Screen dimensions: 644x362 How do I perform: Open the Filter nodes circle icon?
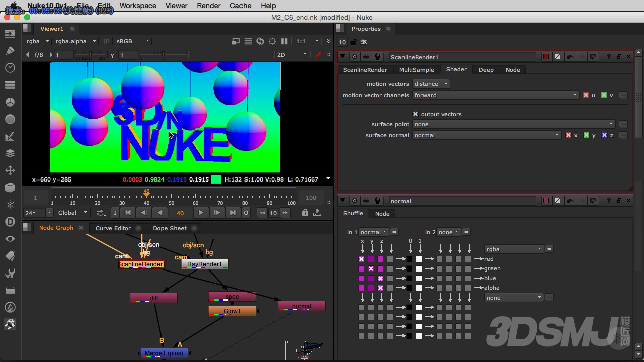click(10, 119)
